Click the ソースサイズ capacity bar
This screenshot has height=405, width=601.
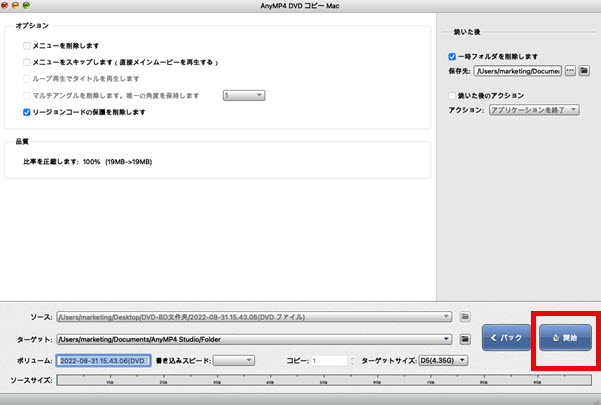coord(324,380)
